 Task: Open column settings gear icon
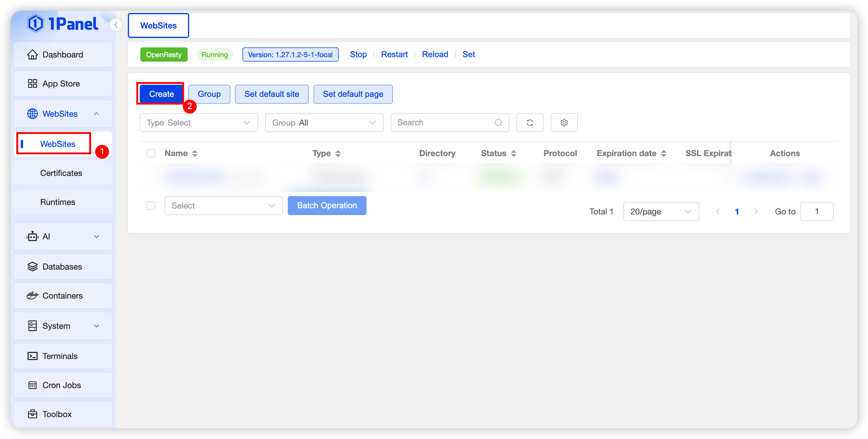(x=564, y=122)
